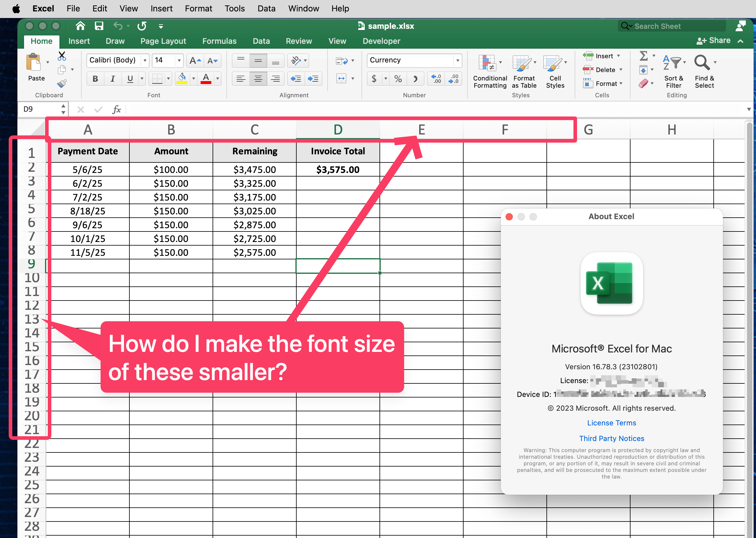Click the Increase Decimal button
The height and width of the screenshot is (538, 756).
(x=436, y=79)
